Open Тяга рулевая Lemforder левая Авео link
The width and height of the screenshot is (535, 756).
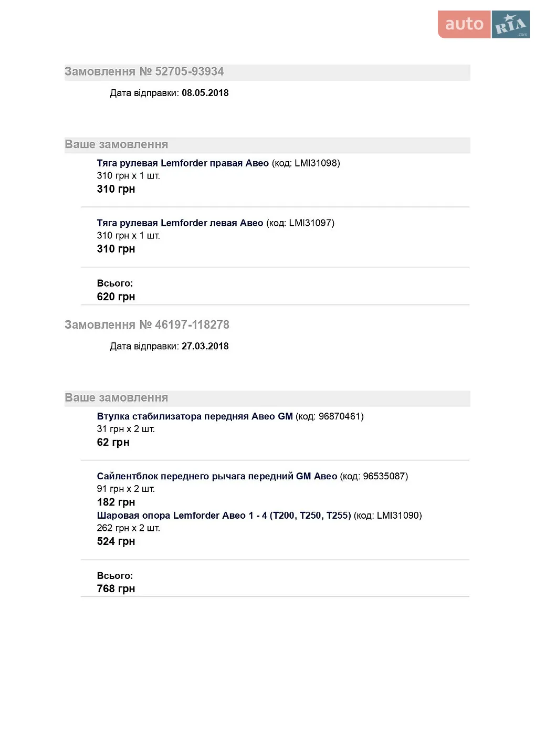pos(180,223)
